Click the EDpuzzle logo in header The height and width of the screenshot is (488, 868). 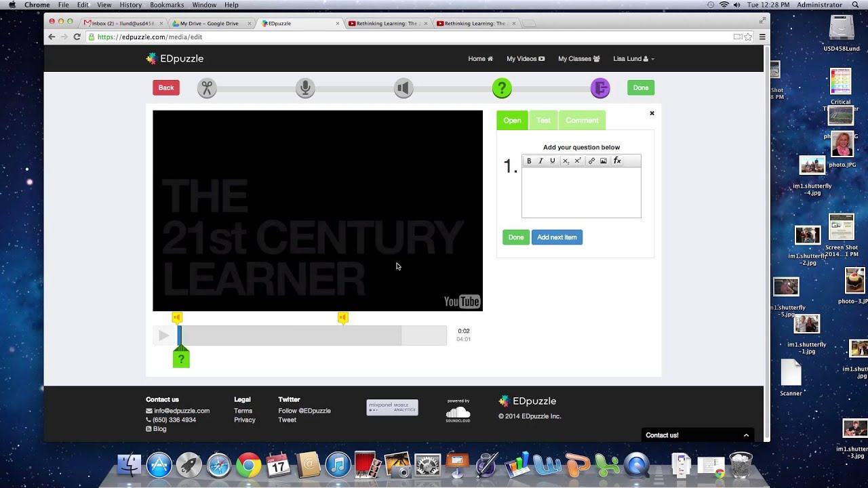pos(175,58)
